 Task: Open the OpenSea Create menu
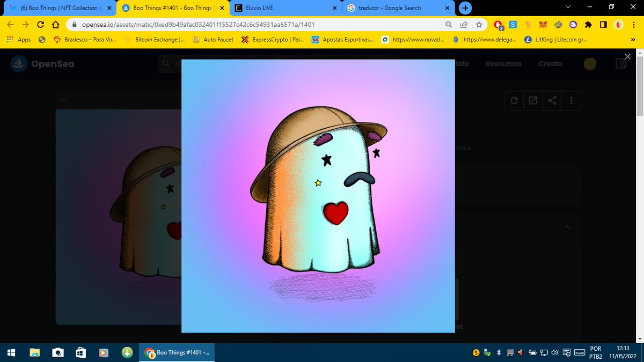click(x=550, y=63)
